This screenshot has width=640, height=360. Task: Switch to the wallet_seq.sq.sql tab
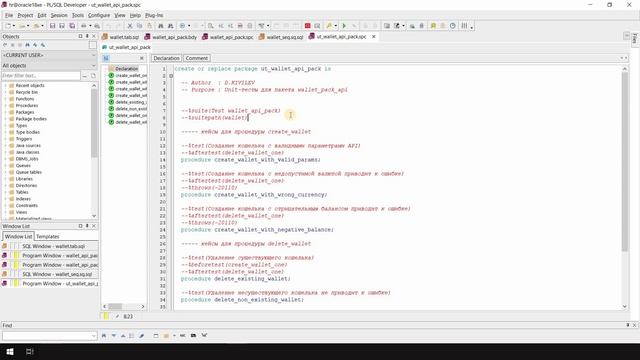coord(281,37)
